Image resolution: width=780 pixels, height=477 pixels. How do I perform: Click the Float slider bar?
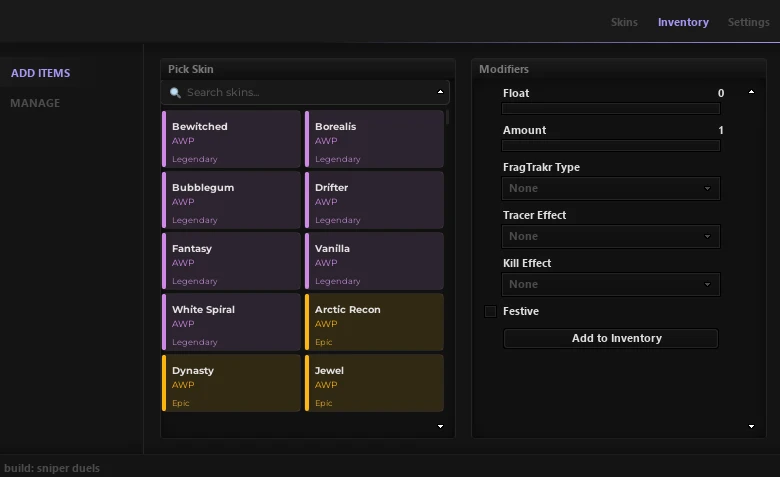click(611, 108)
